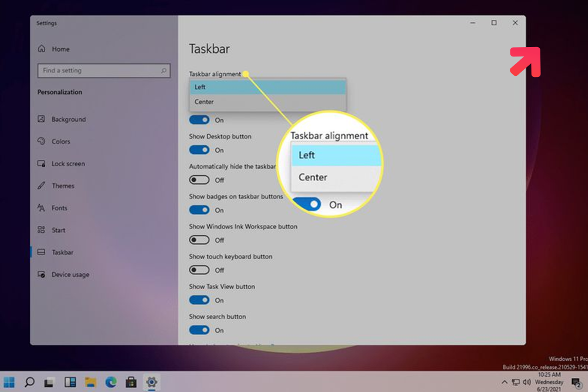Enable Show Windows Ink Workspace button
The height and width of the screenshot is (392, 588).
[x=199, y=240]
